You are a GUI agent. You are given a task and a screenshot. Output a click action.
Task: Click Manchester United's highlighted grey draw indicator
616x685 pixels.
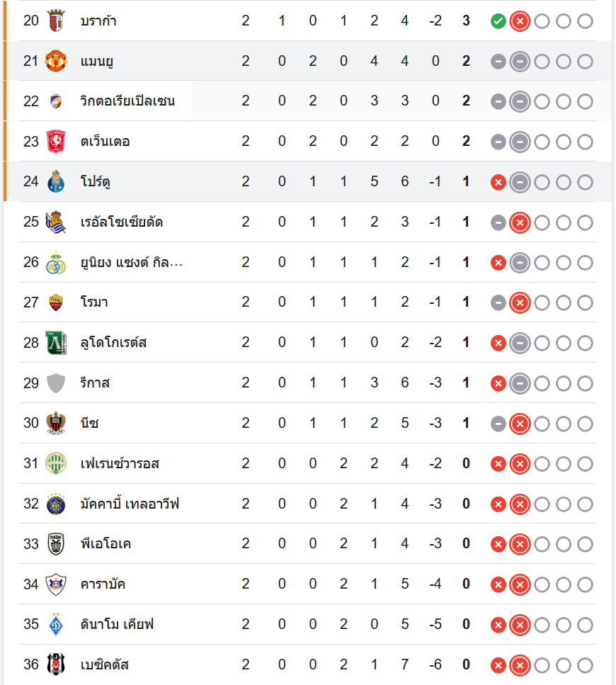click(x=520, y=62)
